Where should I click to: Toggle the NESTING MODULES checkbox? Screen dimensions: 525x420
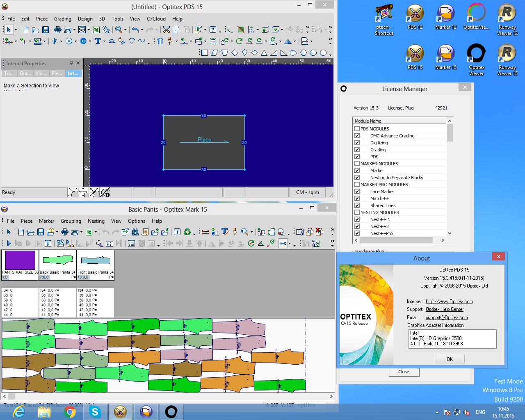(357, 212)
